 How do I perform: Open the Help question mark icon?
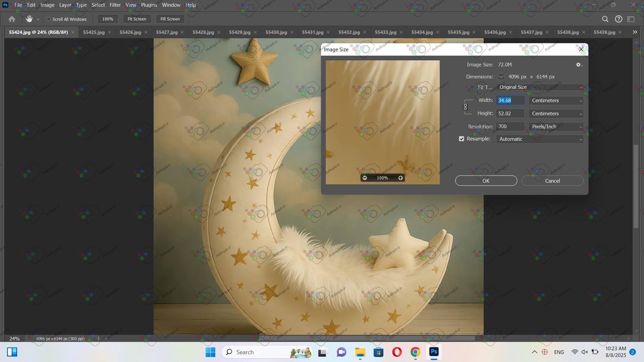click(619, 19)
